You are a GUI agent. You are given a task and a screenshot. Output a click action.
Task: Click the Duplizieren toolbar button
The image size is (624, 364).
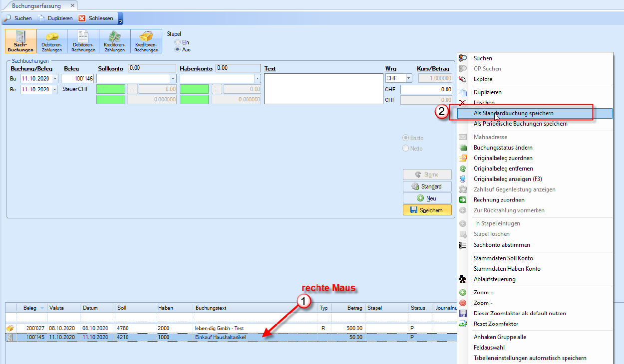pyautogui.click(x=55, y=18)
